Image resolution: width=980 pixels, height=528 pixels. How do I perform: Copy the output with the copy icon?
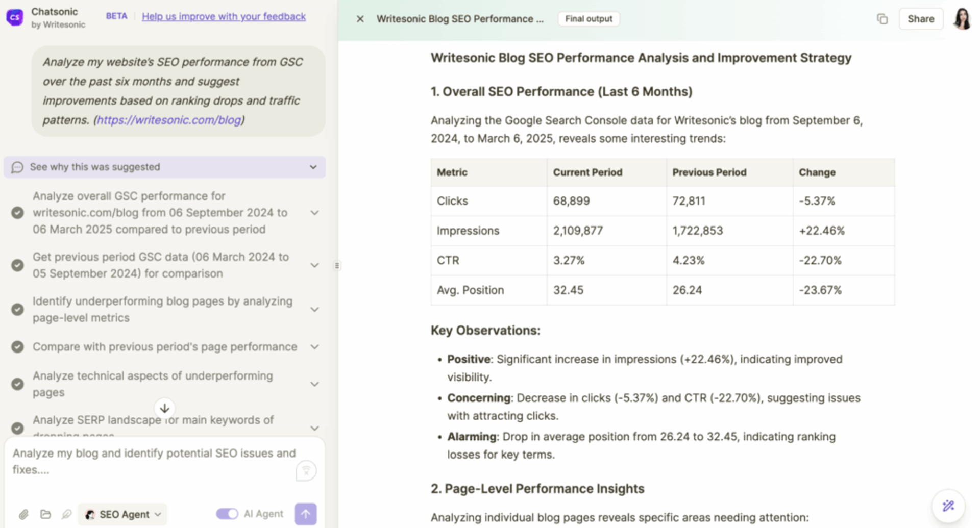tap(882, 19)
